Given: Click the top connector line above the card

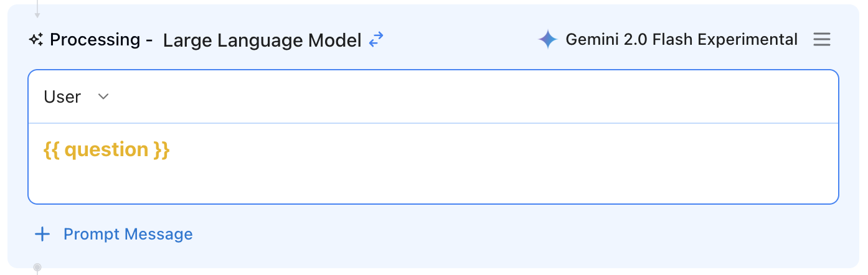Looking at the screenshot, I should coord(37,7).
